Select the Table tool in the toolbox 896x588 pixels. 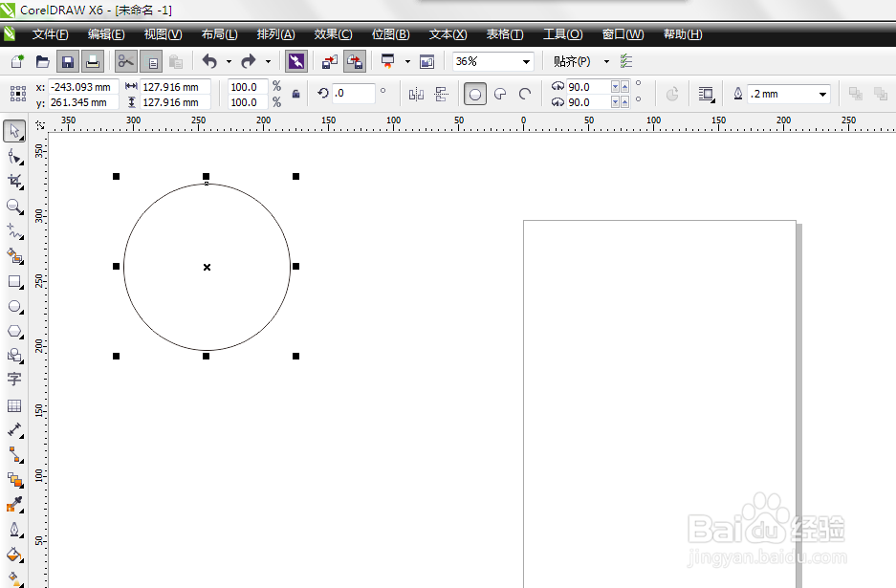tap(14, 405)
